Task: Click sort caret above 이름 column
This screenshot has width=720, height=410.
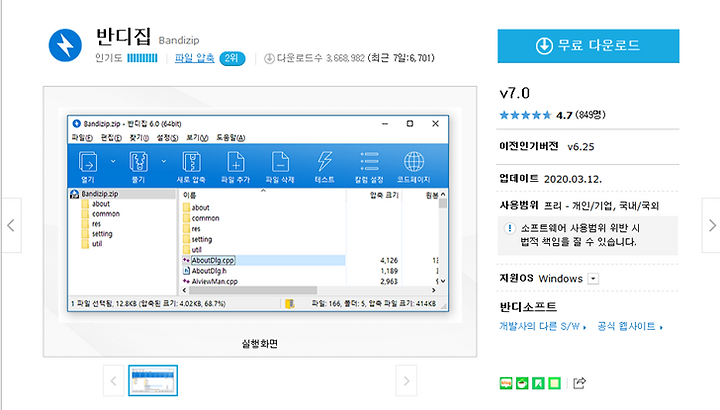Action: coord(264,191)
